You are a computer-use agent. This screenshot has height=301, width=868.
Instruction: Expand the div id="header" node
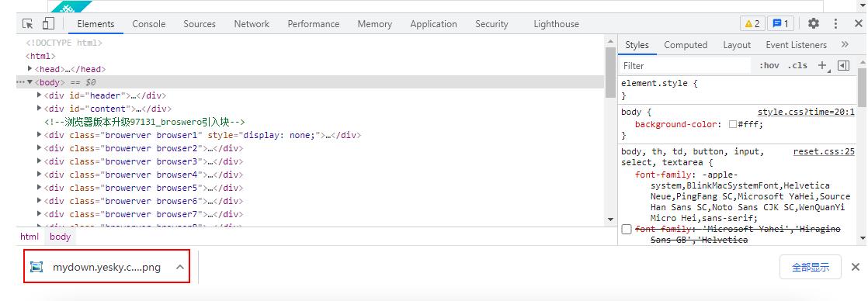40,95
